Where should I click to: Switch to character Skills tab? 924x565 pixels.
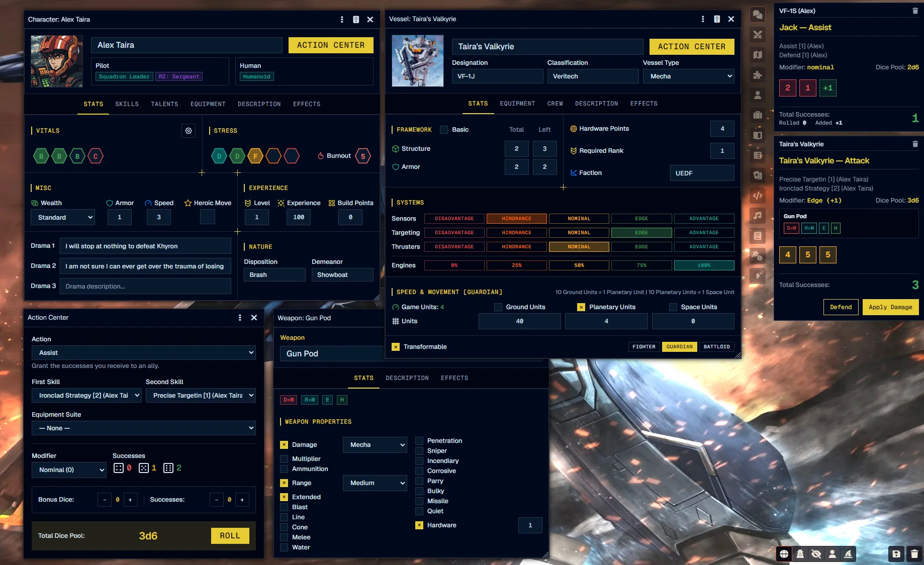point(127,104)
